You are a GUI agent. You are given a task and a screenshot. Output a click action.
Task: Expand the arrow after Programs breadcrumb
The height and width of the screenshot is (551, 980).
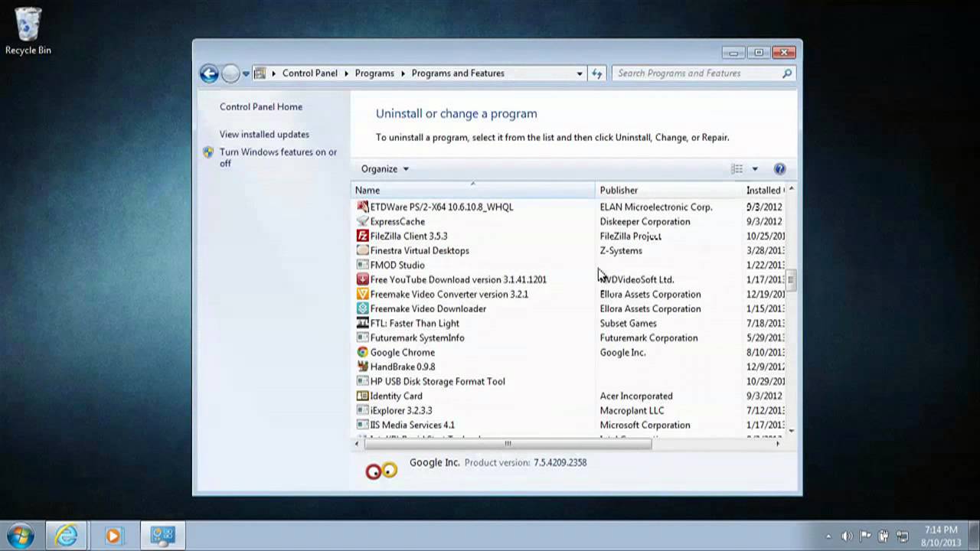coord(403,73)
